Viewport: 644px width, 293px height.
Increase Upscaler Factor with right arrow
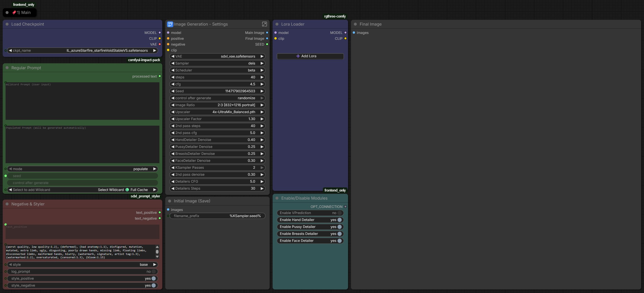[262, 119]
